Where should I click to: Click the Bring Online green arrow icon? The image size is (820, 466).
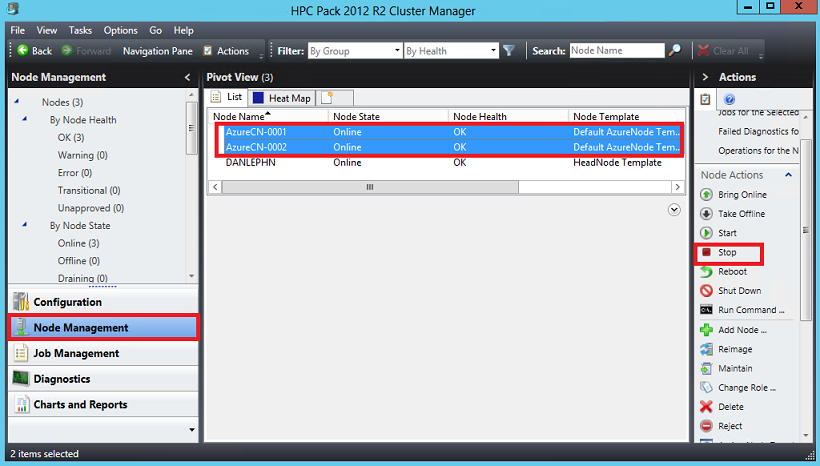pyautogui.click(x=706, y=195)
